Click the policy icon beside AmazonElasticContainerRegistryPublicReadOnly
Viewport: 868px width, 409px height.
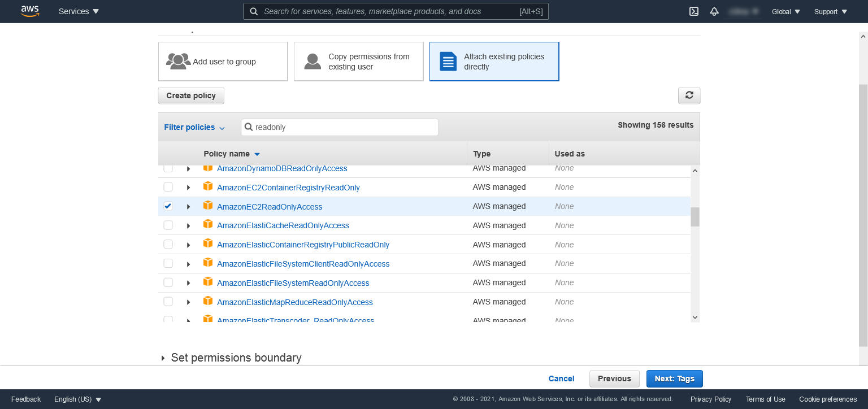click(x=208, y=244)
